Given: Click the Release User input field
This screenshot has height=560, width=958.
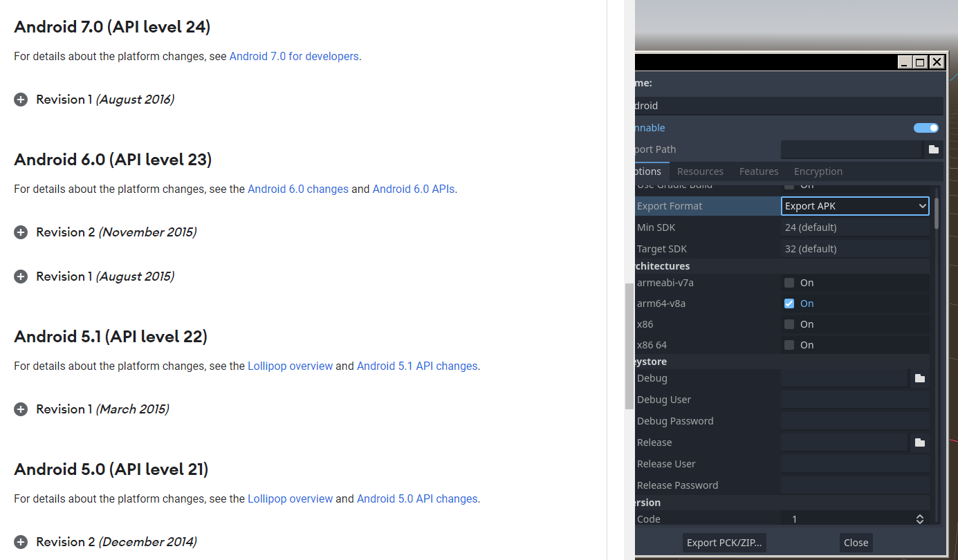Looking at the screenshot, I should (x=856, y=464).
